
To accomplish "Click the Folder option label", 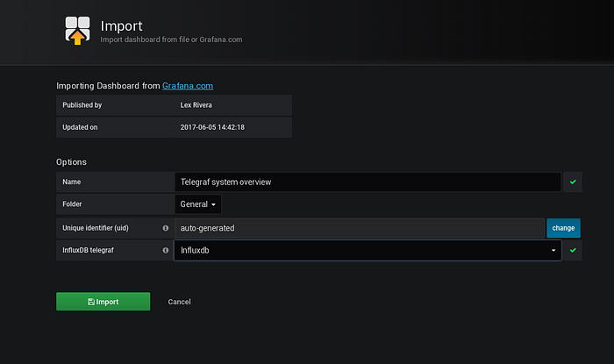I will pos(72,203).
